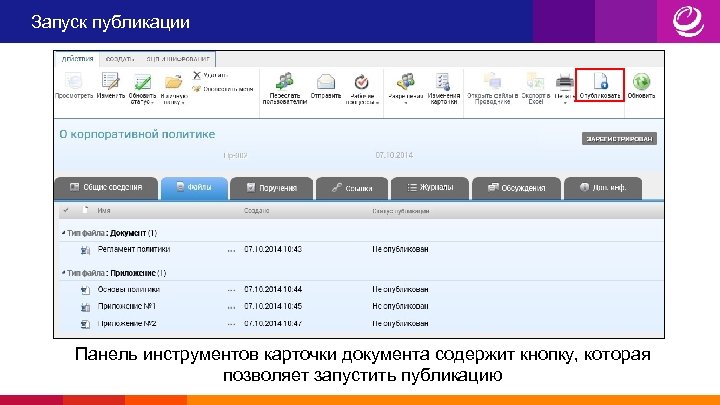Open the ellipsis menu for Приложение №2
720x405 pixels.
click(231, 324)
